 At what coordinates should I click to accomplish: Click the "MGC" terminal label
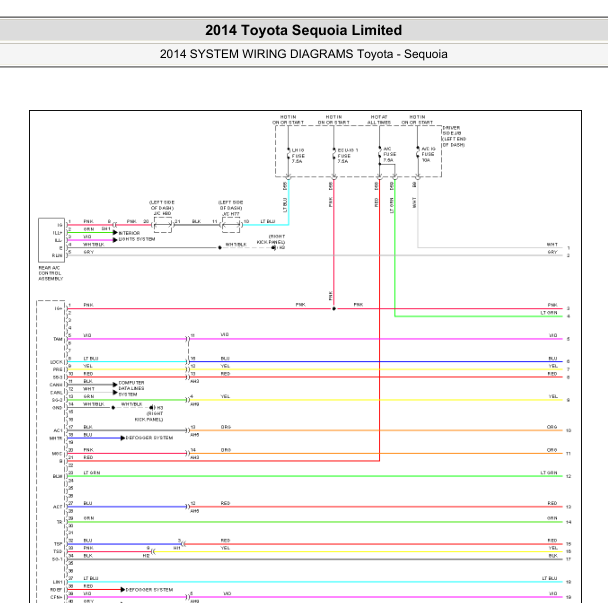coord(57,453)
